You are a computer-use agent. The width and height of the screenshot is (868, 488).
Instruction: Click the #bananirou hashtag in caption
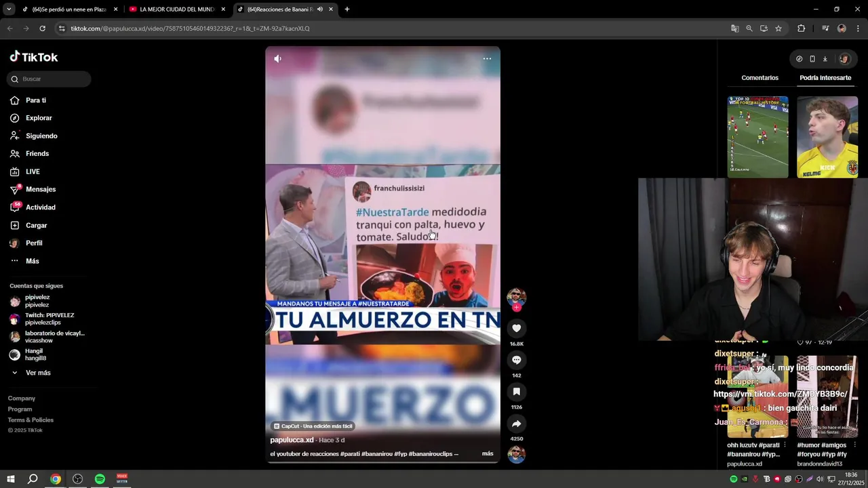click(376, 454)
